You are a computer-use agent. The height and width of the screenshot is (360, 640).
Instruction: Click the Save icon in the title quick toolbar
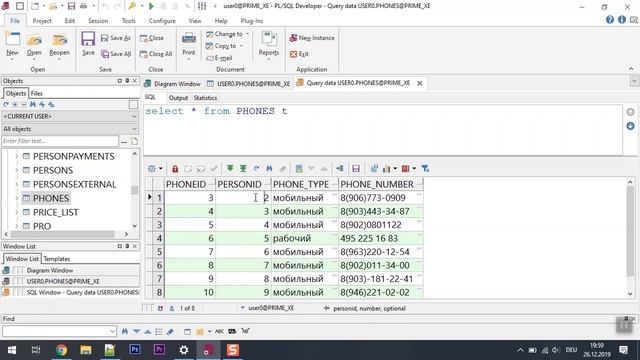point(71,6)
